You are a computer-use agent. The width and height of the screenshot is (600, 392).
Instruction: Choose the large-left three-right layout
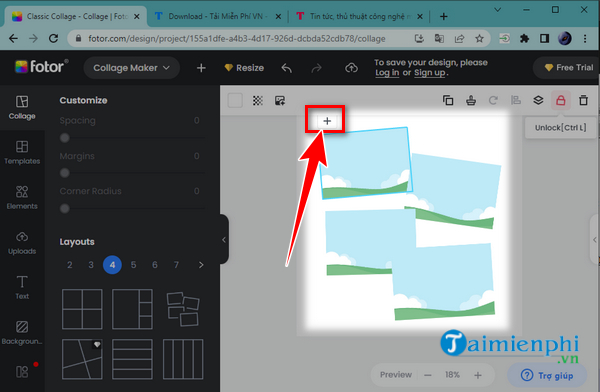pyautogui.click(x=132, y=309)
